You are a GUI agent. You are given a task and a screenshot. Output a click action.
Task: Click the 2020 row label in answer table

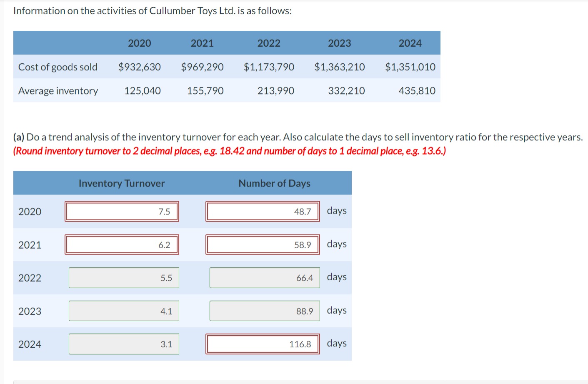point(30,212)
